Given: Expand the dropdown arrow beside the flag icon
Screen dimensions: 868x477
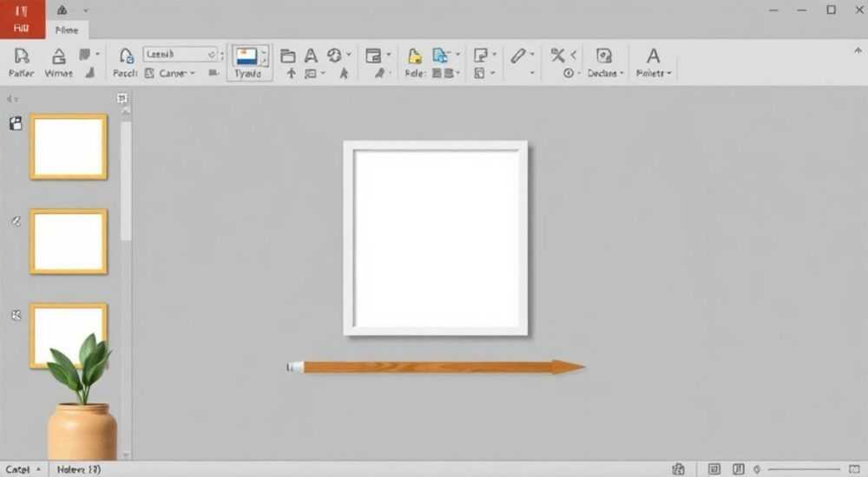Looking at the screenshot, I should [98, 55].
